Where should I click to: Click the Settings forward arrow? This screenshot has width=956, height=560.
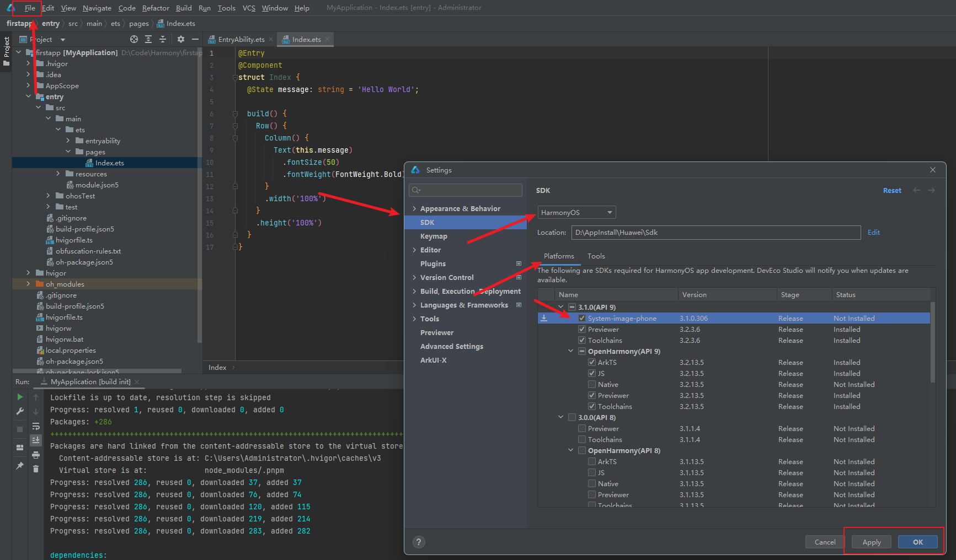pos(931,190)
